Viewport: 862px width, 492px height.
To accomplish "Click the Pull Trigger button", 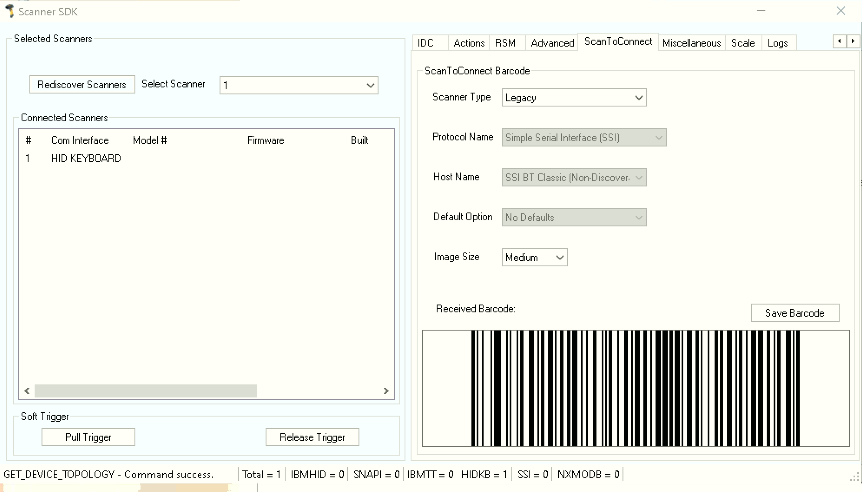I will 88,438.
